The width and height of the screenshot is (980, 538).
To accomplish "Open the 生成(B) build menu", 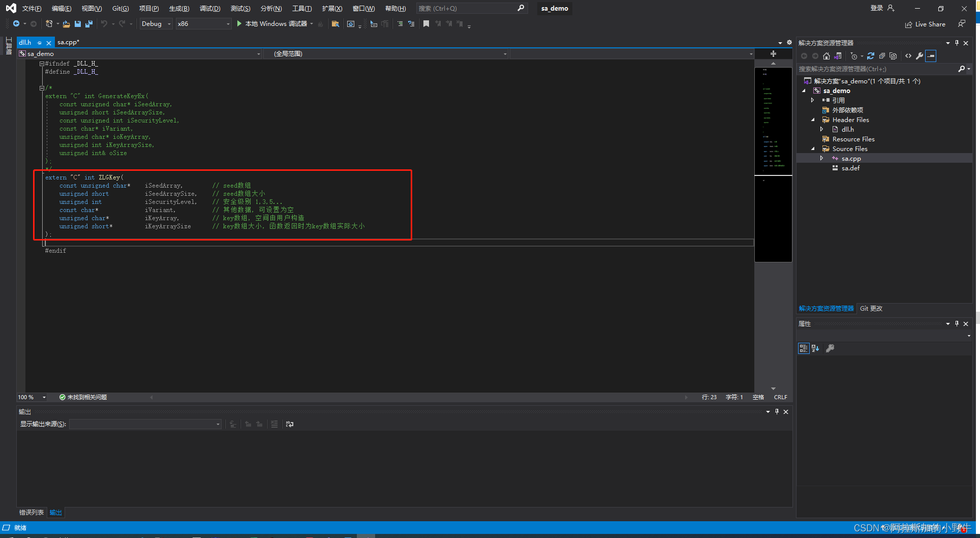I will (179, 8).
